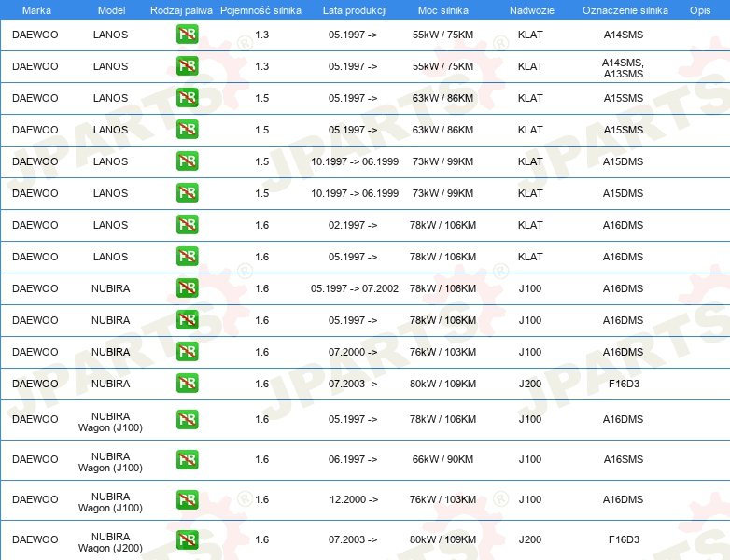Click fuel icon in Nubira Wagon (J200) row
This screenshot has width=730, height=560.
point(187,539)
